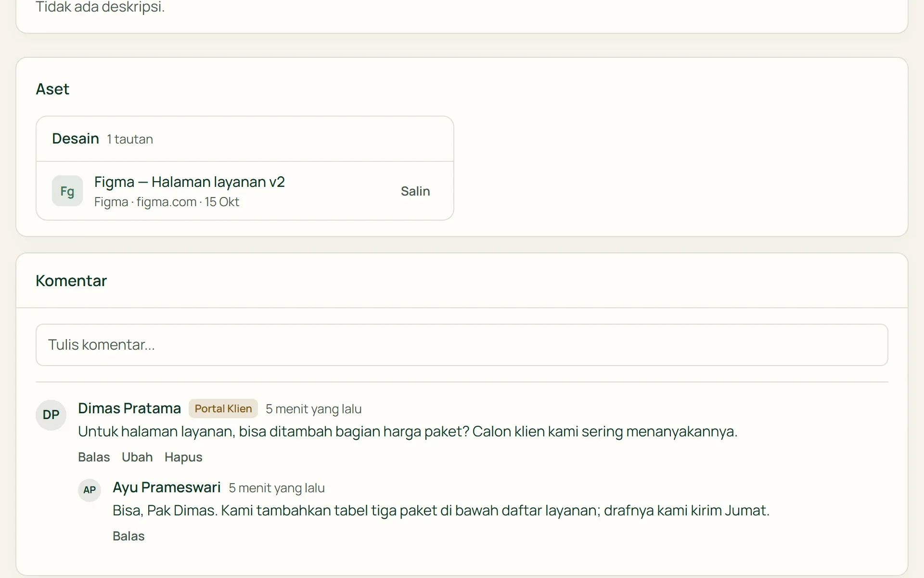Select the Ayu Prameswari author name

[x=167, y=487]
